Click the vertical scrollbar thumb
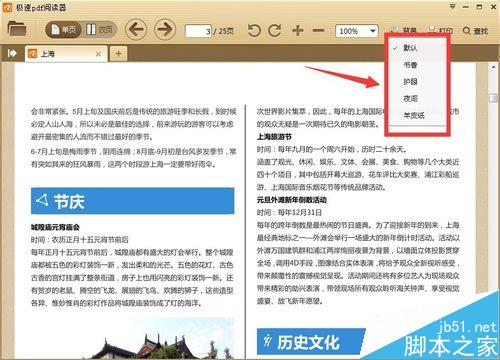The width and height of the screenshot is (500, 360). point(493,98)
